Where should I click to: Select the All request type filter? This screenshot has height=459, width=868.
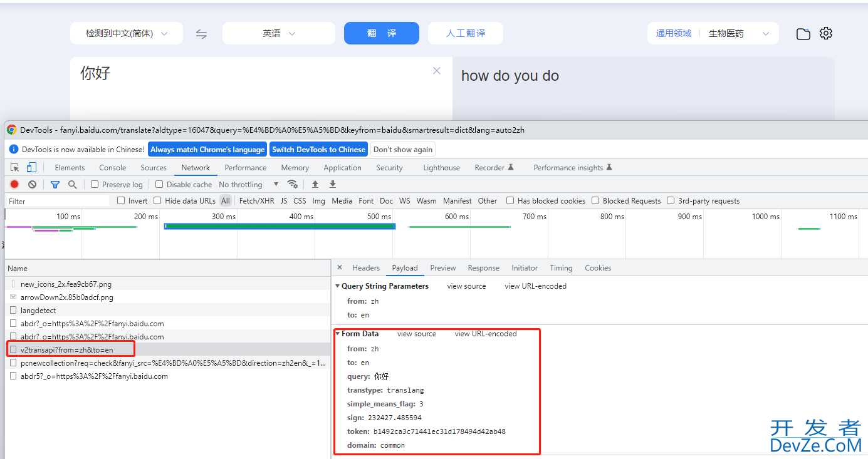(225, 200)
